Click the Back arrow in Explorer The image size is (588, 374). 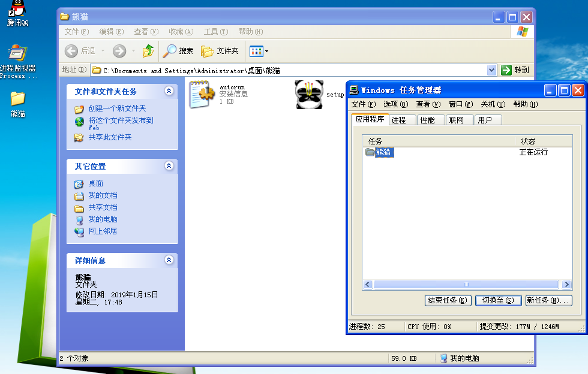71,51
